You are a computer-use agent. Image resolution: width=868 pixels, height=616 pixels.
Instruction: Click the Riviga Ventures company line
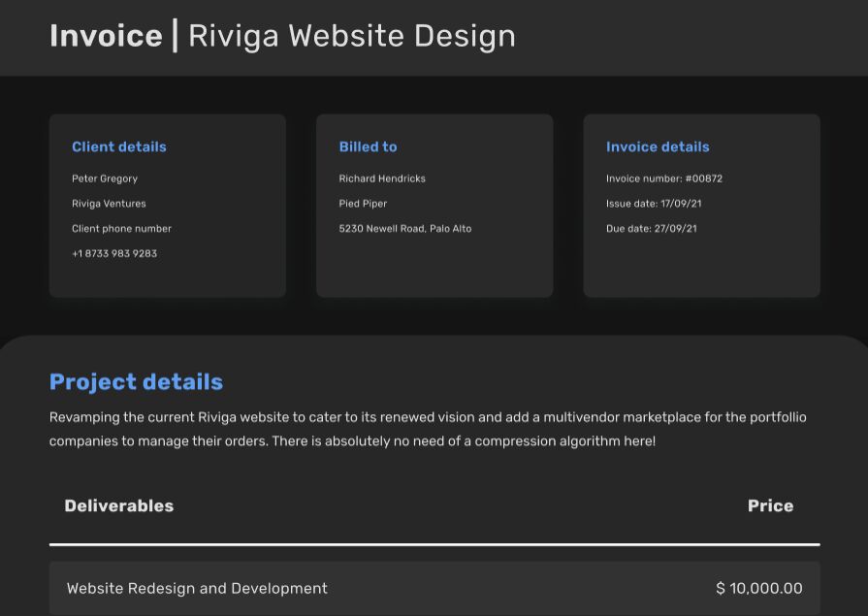click(x=109, y=204)
